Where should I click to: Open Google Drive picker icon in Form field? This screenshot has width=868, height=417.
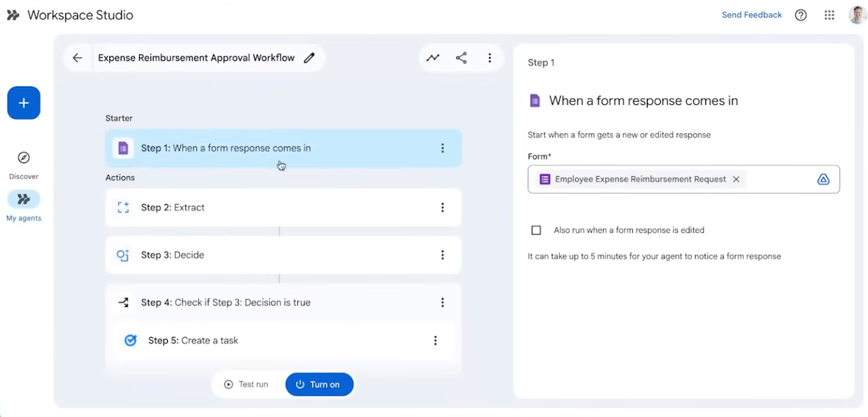coord(823,179)
